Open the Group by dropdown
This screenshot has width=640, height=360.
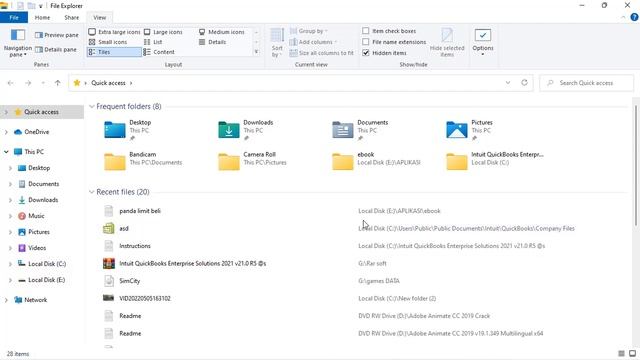pyautogui.click(x=309, y=31)
